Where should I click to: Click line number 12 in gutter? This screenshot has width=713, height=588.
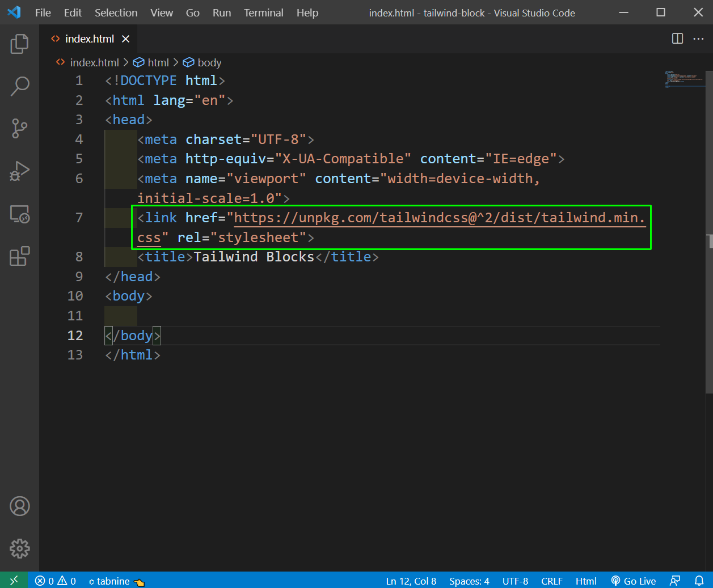75,336
